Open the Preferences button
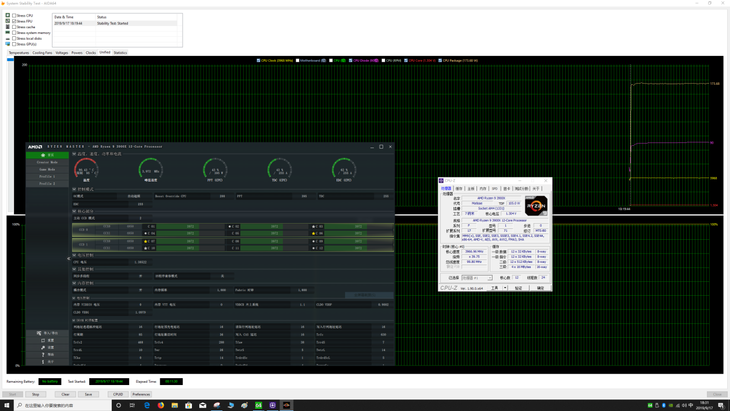 [x=141, y=394]
